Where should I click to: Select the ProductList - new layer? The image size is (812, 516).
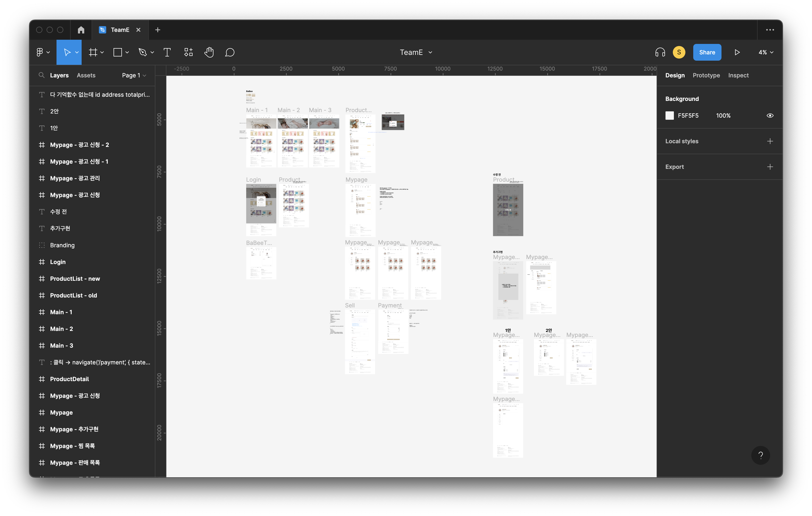[x=92, y=278]
